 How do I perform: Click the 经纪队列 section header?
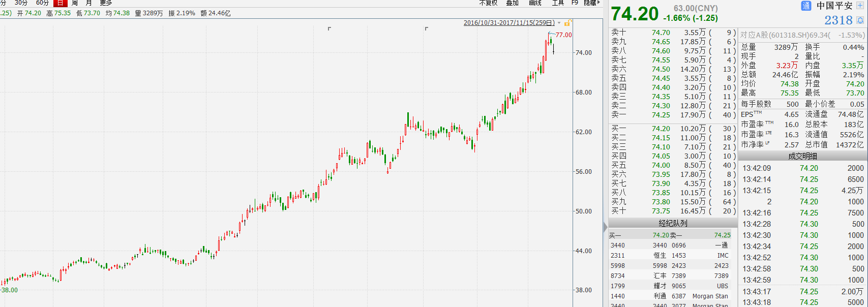(673, 223)
